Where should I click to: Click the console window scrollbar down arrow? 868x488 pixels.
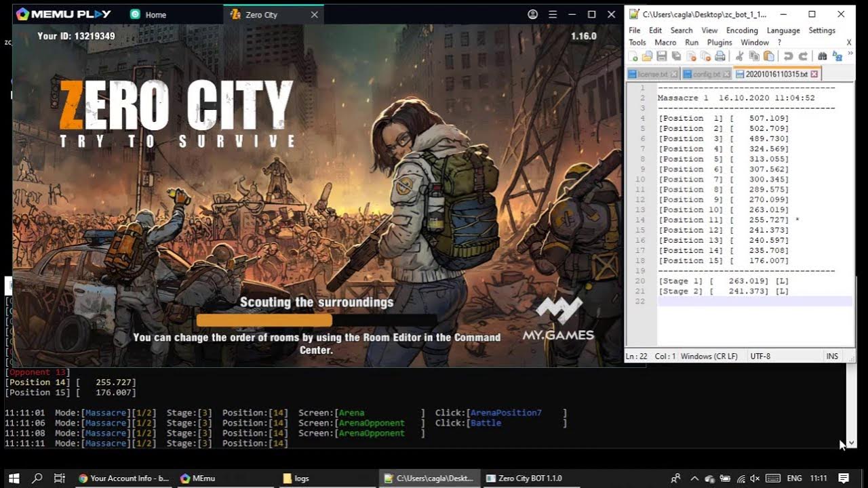852,443
